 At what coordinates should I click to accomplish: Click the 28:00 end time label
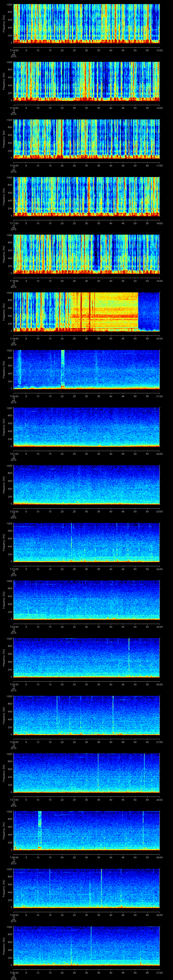(x=159, y=800)
